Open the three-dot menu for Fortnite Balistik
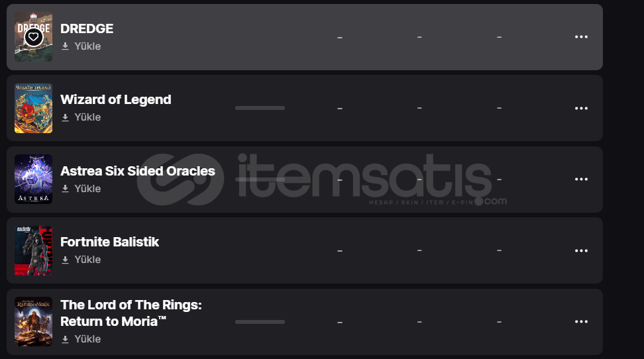The width and height of the screenshot is (644, 359). (581, 250)
